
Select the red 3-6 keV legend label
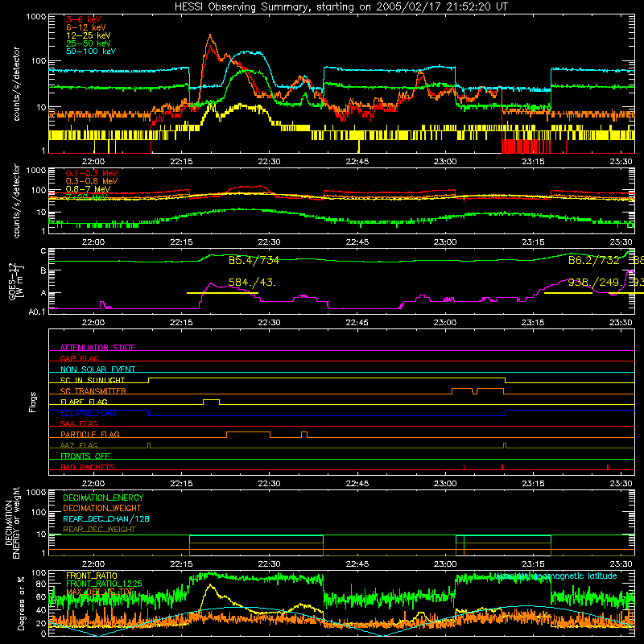tap(84, 19)
